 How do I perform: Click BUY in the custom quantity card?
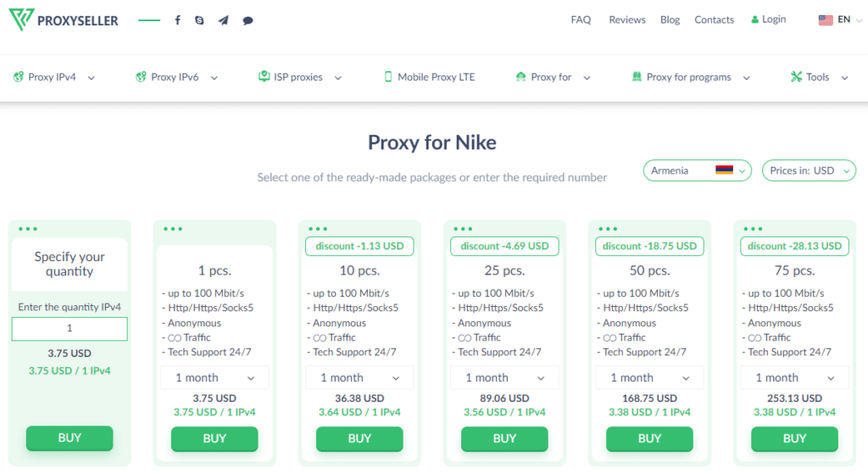(x=70, y=438)
